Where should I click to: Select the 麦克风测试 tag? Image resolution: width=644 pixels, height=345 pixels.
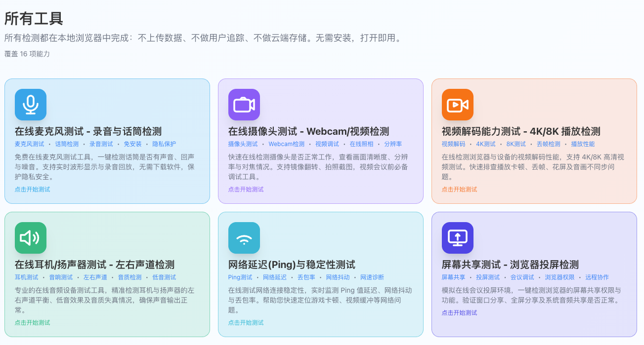pyautogui.click(x=30, y=144)
